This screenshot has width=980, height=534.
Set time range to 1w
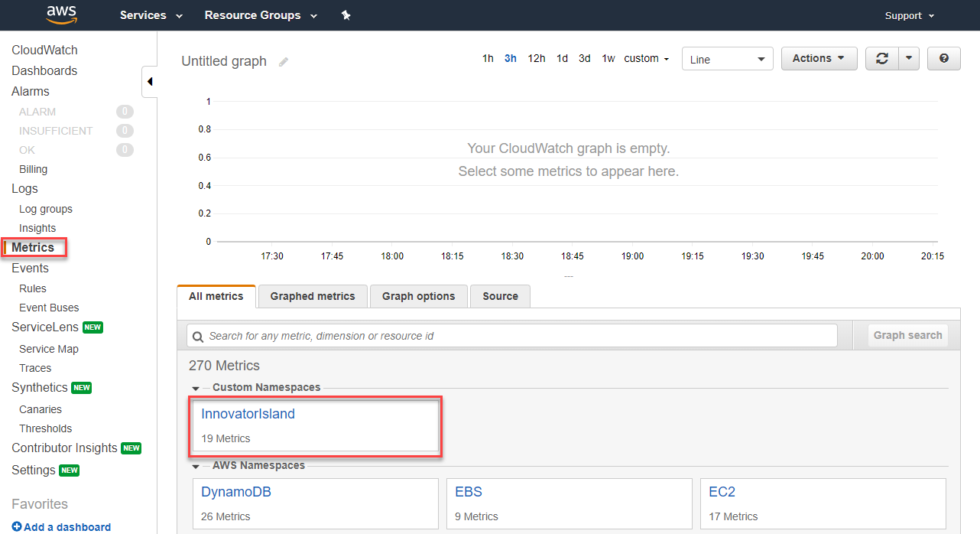608,59
